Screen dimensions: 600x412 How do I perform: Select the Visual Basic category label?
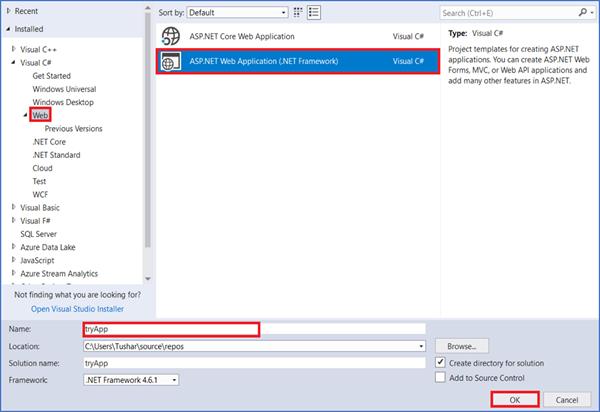(x=40, y=207)
